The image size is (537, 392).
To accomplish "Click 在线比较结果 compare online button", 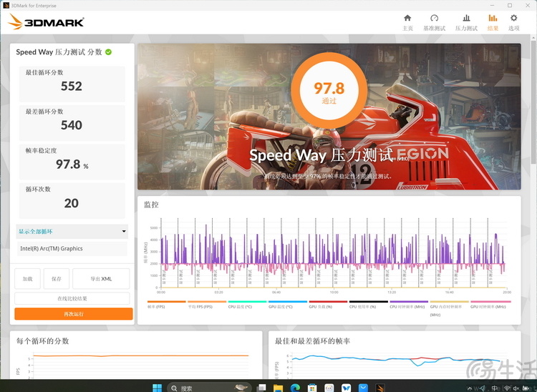I will [72, 298].
